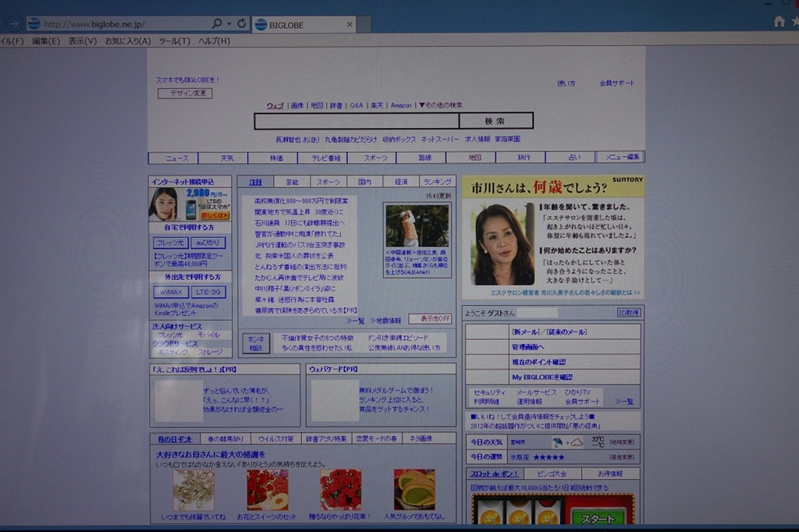
Task: Open the address bar dropdown arrow
Action: [229, 23]
